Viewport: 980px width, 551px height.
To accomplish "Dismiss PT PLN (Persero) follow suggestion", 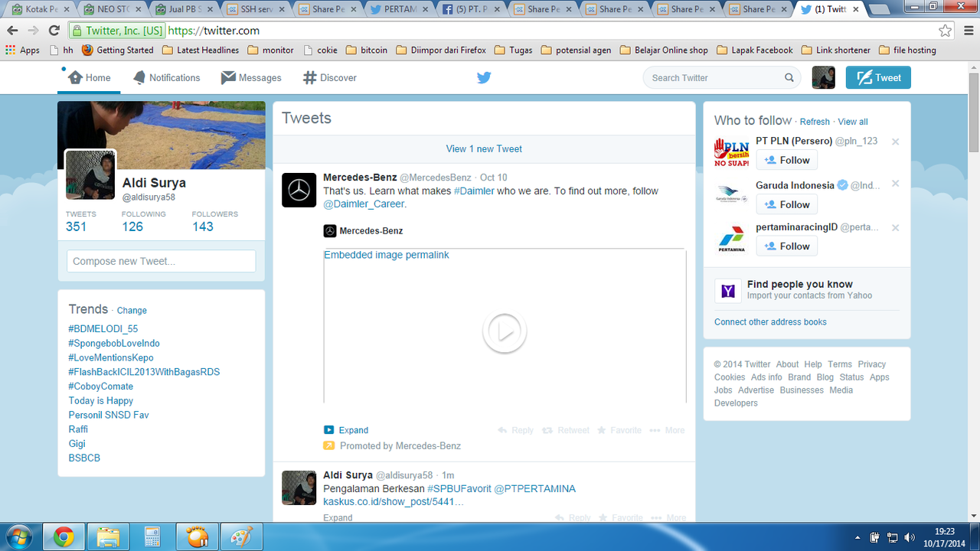I will pyautogui.click(x=895, y=142).
